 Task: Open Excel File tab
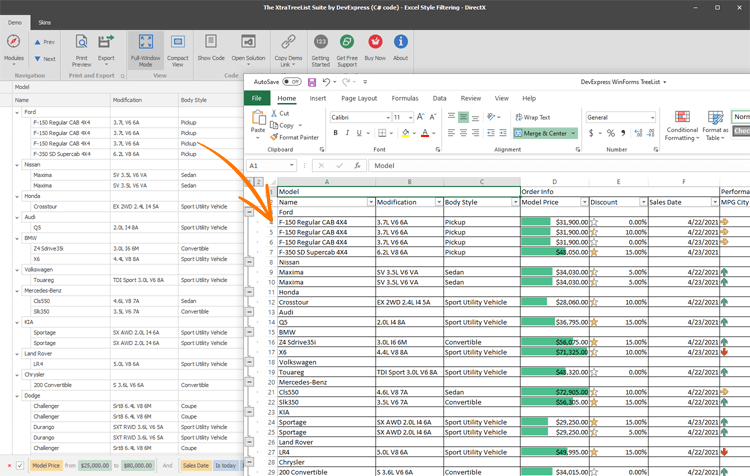(257, 98)
